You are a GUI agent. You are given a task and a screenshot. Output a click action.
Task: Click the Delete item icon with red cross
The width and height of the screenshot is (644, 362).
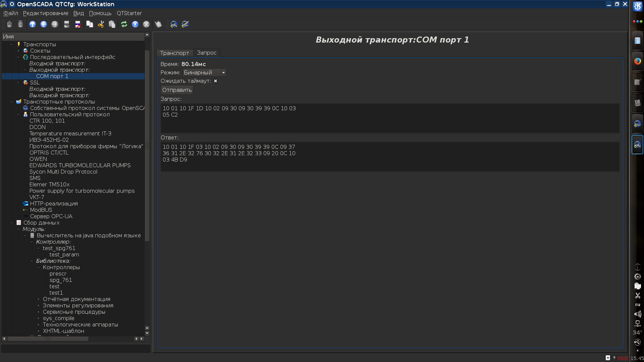coord(78,24)
